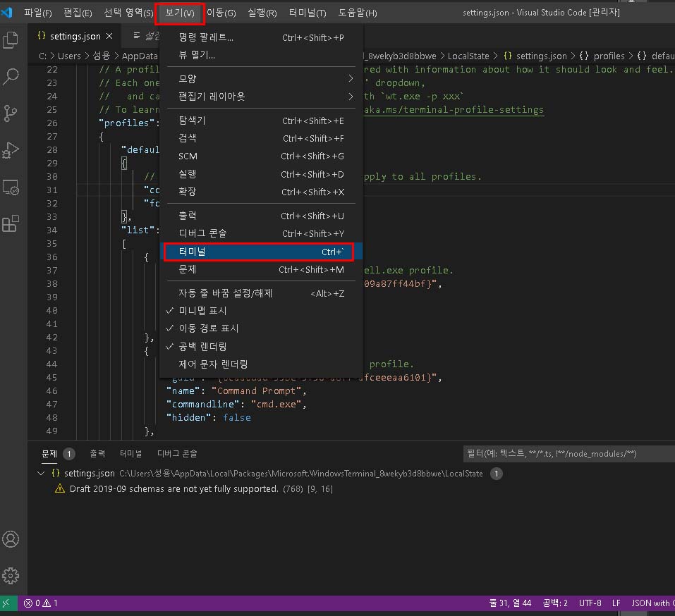Toggle 이동 경로 표시 menu option
Screen dimensions: 675x616
pos(261,328)
